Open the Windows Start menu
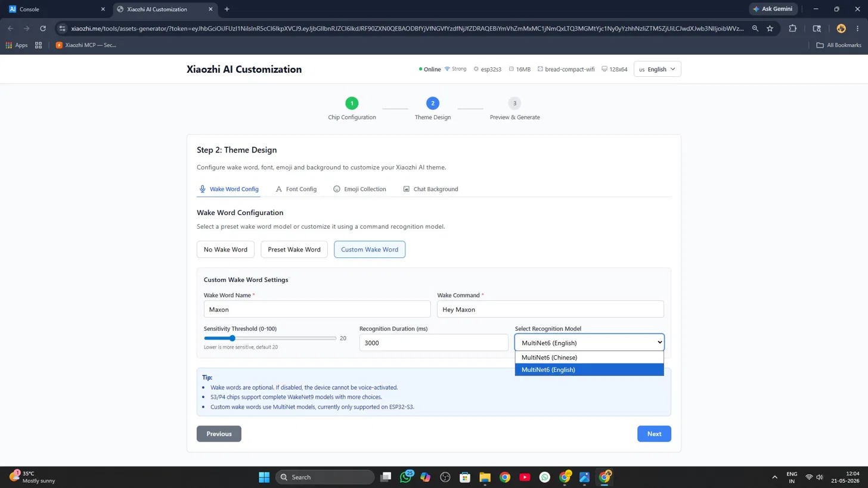 (x=264, y=477)
